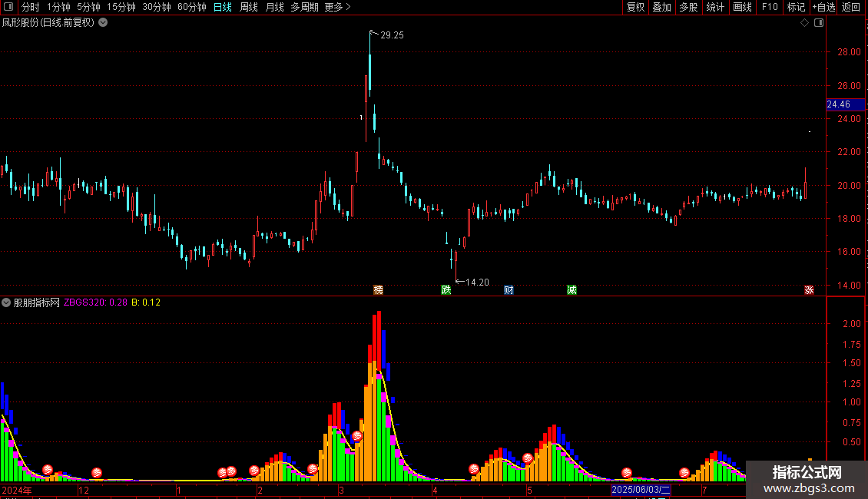This screenshot has width=868, height=499.
Task: Select the 60分钟 period
Action: tap(192, 7)
